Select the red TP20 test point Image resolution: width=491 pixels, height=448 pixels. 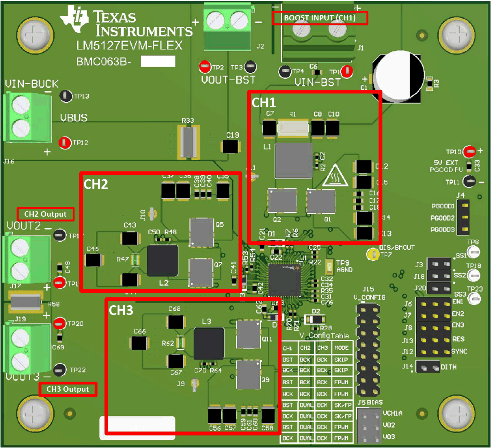[60, 324]
